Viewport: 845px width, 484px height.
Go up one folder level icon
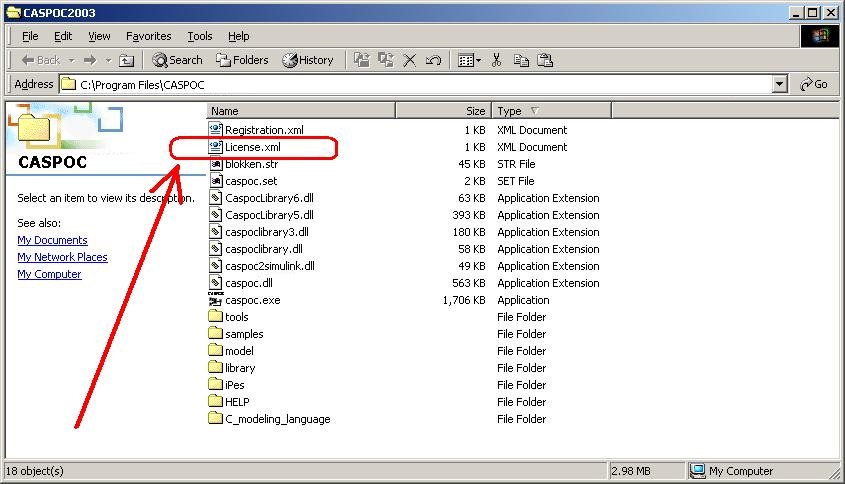tap(126, 60)
